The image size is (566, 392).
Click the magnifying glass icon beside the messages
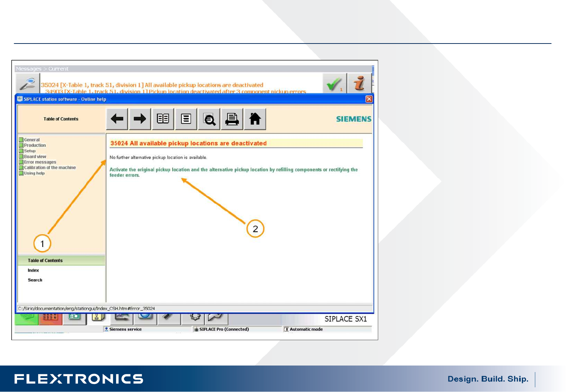pyautogui.click(x=28, y=83)
